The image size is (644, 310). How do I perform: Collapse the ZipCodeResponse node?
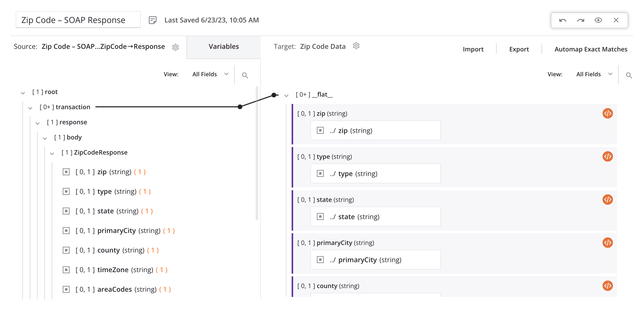point(52,153)
